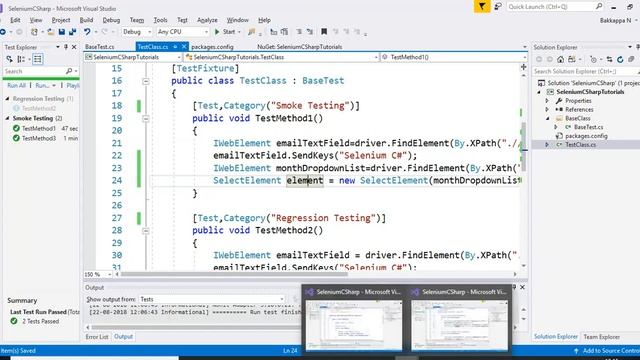
Task: Open the Analyze menu
Action: [x=207, y=20]
